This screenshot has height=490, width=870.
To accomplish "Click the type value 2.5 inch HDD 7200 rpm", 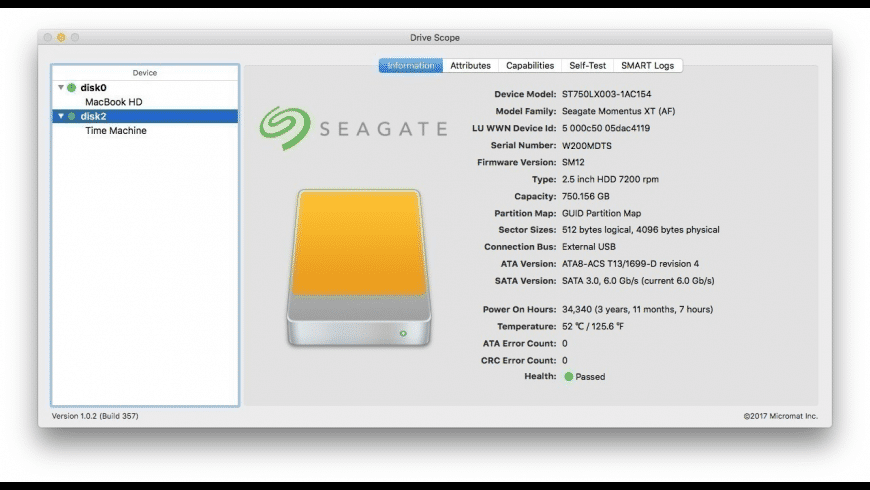I will [610, 179].
